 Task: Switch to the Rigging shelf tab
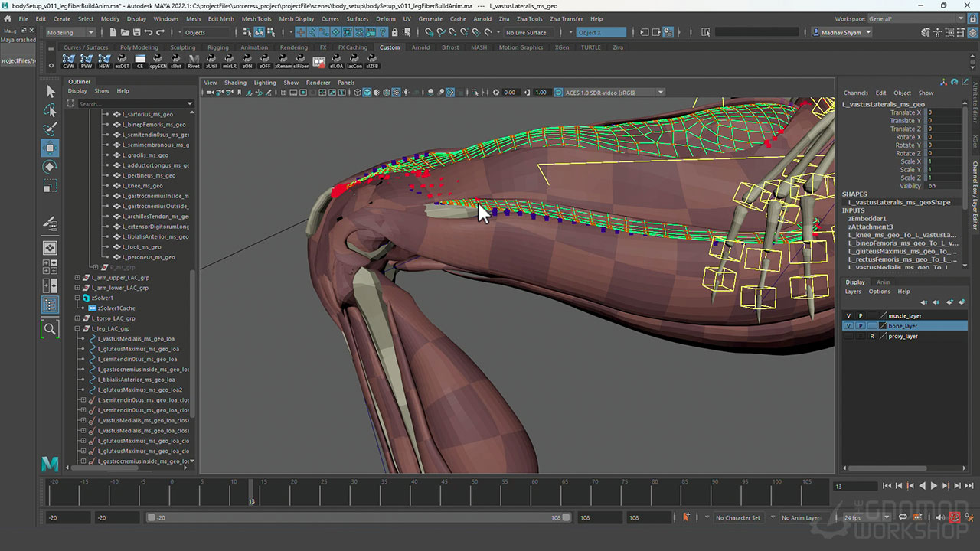[x=217, y=47]
